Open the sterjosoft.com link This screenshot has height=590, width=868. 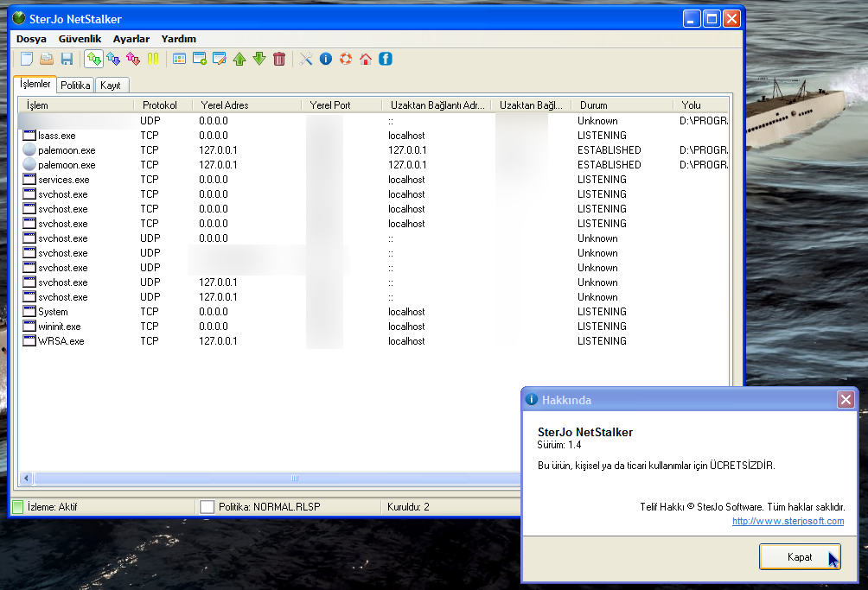pos(788,521)
